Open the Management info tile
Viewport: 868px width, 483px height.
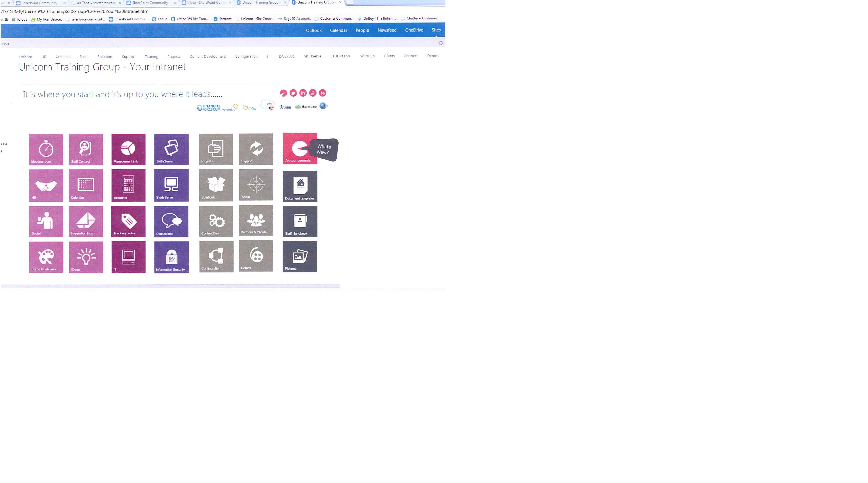pyautogui.click(x=128, y=149)
